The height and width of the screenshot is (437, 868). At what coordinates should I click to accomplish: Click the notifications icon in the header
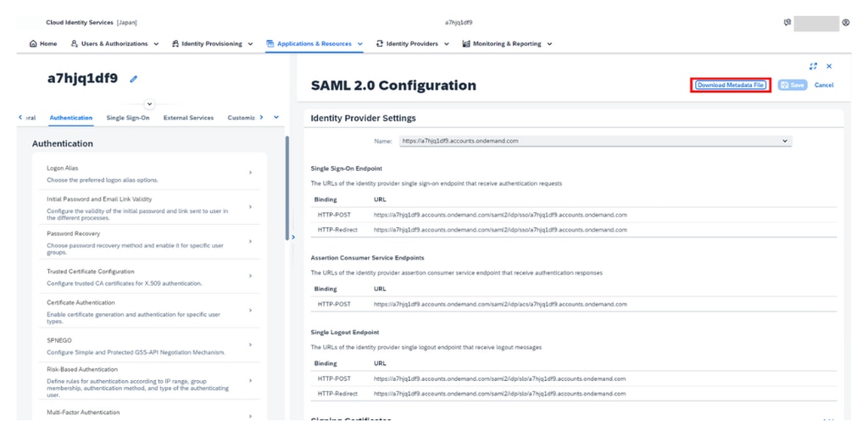[x=787, y=23]
